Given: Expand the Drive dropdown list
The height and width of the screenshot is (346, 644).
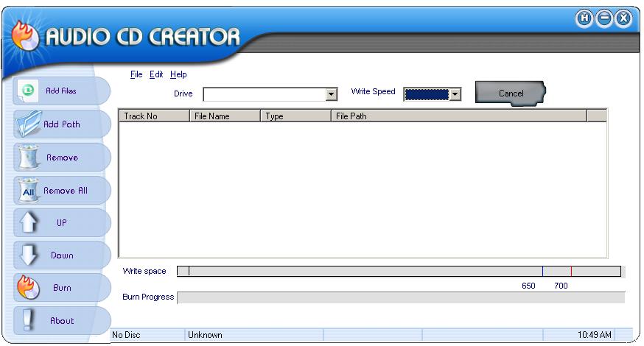Looking at the screenshot, I should tap(331, 94).
